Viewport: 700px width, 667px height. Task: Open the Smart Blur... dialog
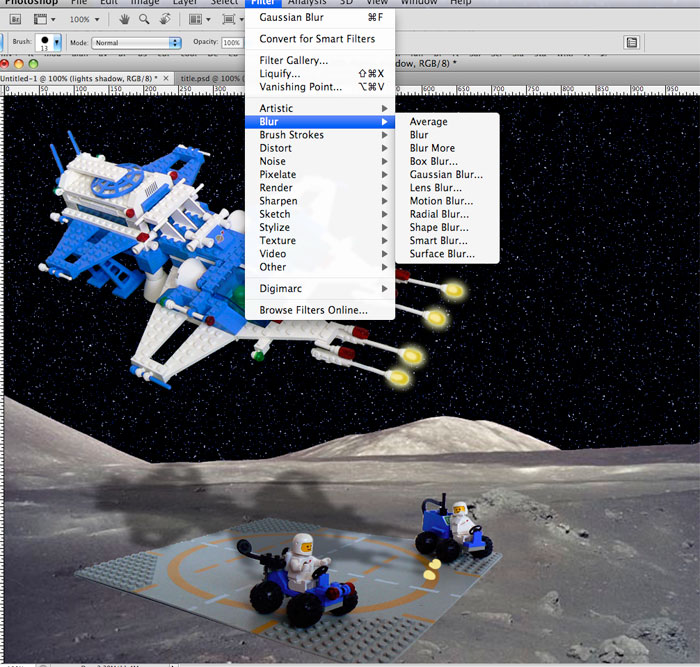click(x=447, y=241)
